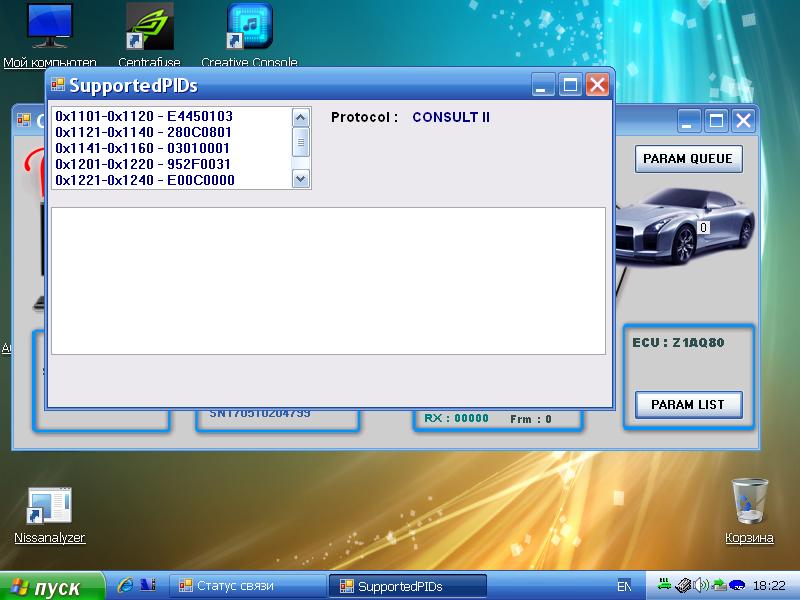
Task: Switch to the Статус связи taskbar window
Action: 246,586
